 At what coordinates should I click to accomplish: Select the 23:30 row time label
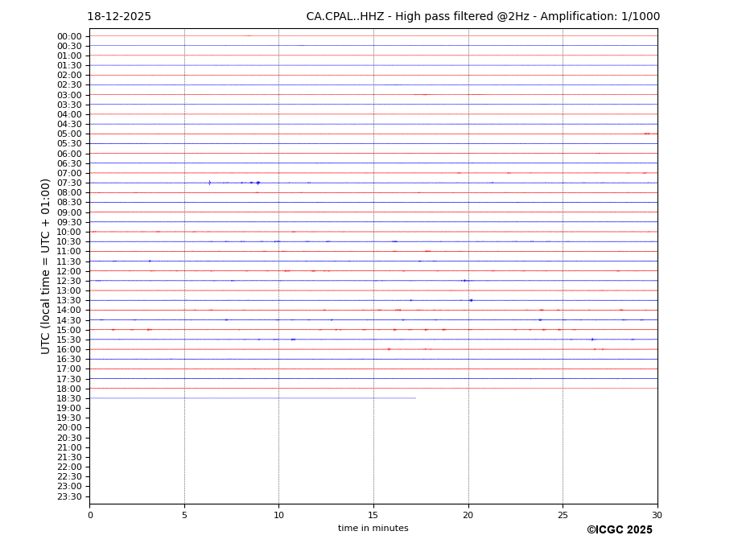[69, 496]
